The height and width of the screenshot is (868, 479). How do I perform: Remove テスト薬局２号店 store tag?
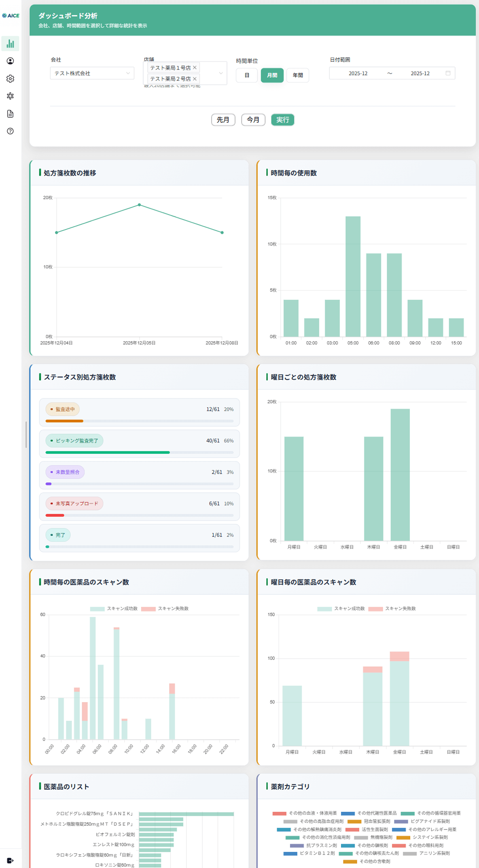click(x=195, y=79)
